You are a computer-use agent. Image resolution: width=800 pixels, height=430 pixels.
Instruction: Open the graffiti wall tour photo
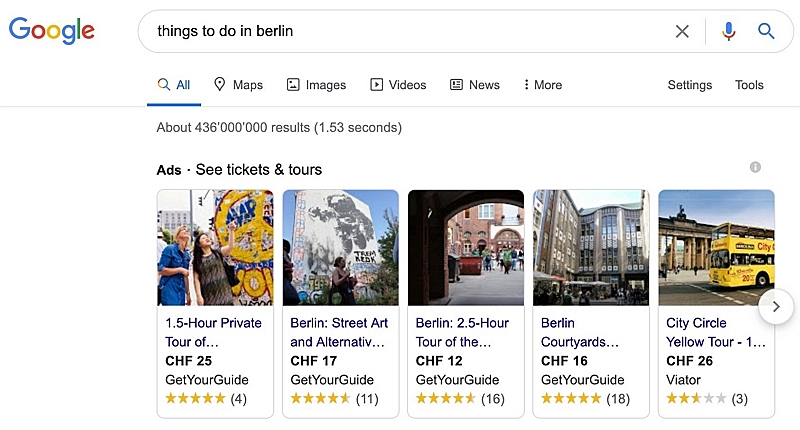click(x=215, y=248)
